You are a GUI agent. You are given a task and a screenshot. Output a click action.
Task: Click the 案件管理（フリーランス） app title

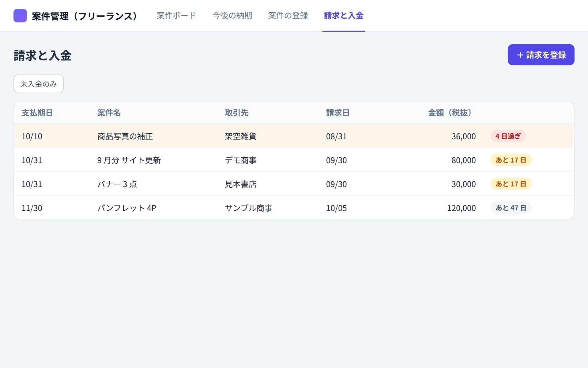click(85, 16)
